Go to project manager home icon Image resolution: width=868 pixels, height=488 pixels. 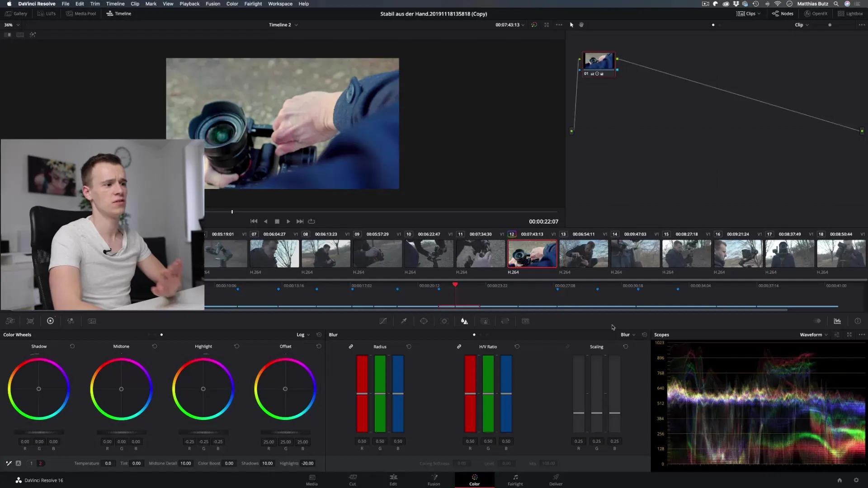tap(840, 480)
